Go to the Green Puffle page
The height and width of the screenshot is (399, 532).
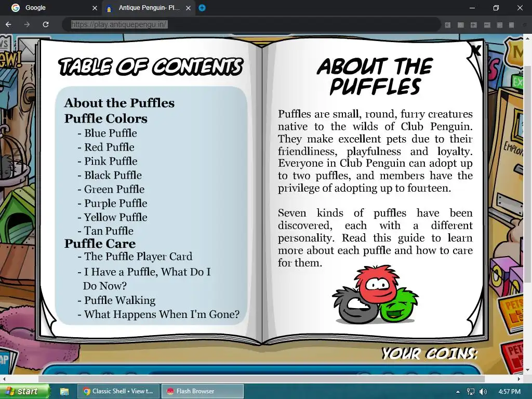(x=111, y=189)
